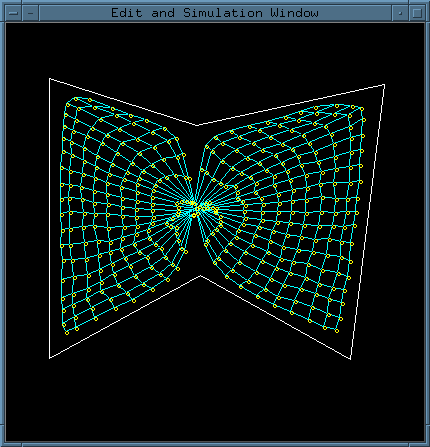Select the lower middle vertex of the white frame
Screen dimensions: 430x447
pyautogui.click(x=200, y=276)
